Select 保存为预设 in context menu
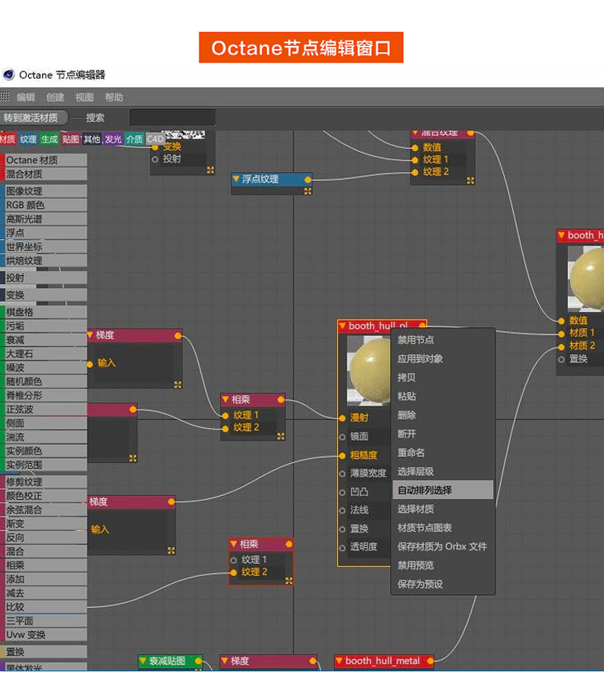Viewport: 604px width, 700px height. coord(443,584)
